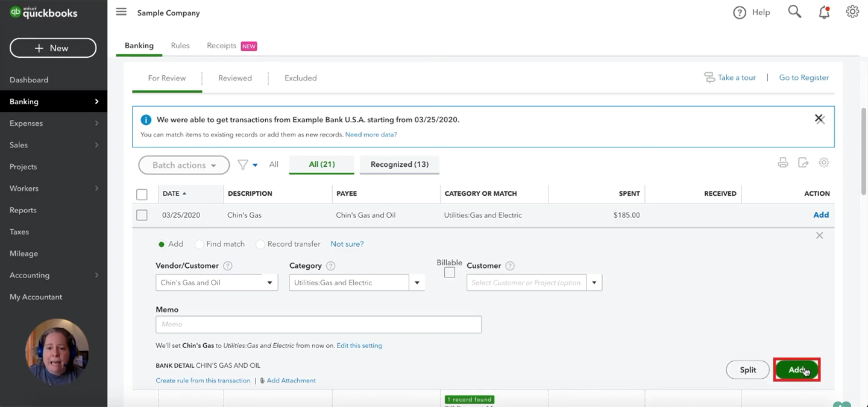
Task: Open the search magnifier icon
Action: (794, 12)
